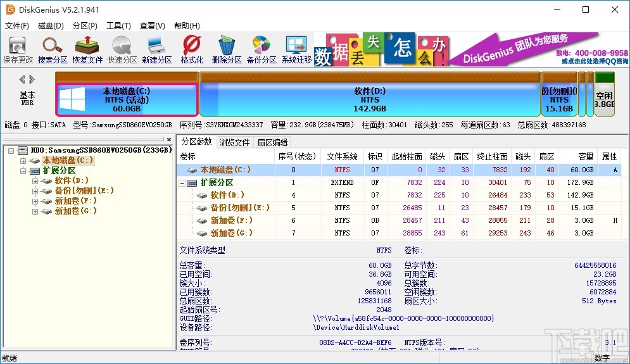Screen dimensions: 630x364
Task: Choose New Partition (新建分区) icon
Action: (156, 50)
